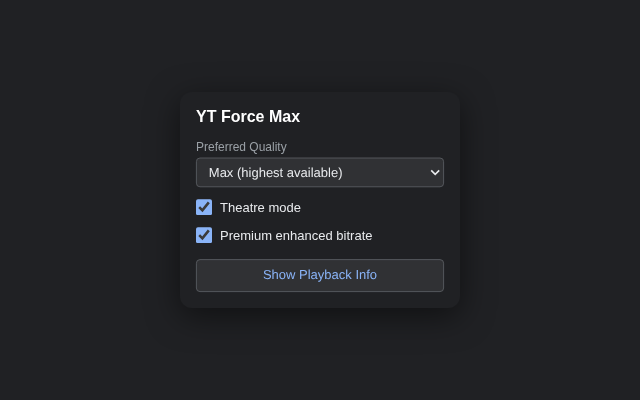Click the word "Premium" in the options list
This screenshot has width=640, height=400.
point(247,236)
